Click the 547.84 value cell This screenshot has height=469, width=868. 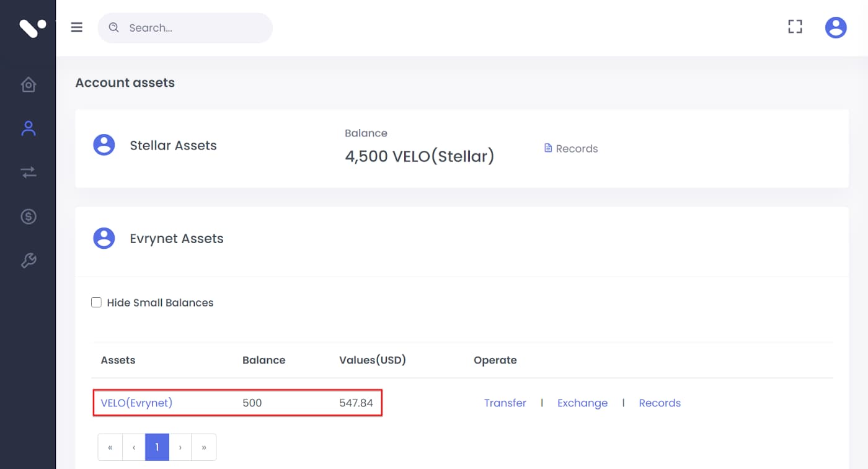coord(356,403)
